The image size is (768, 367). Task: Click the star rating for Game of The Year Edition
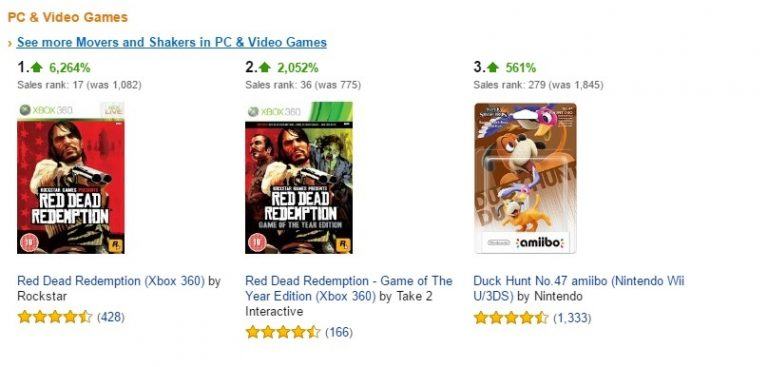point(283,332)
